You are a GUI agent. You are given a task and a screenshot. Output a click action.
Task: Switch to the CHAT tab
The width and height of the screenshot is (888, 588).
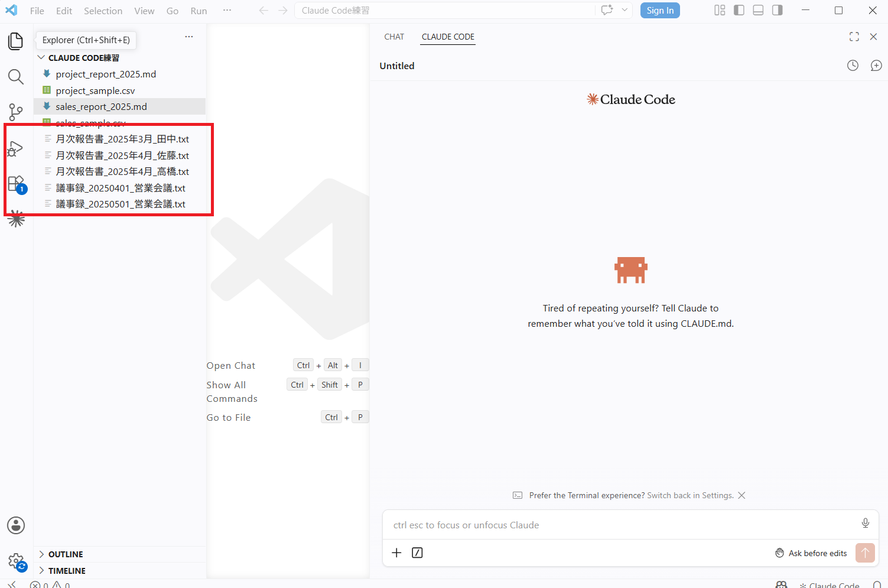(x=394, y=37)
